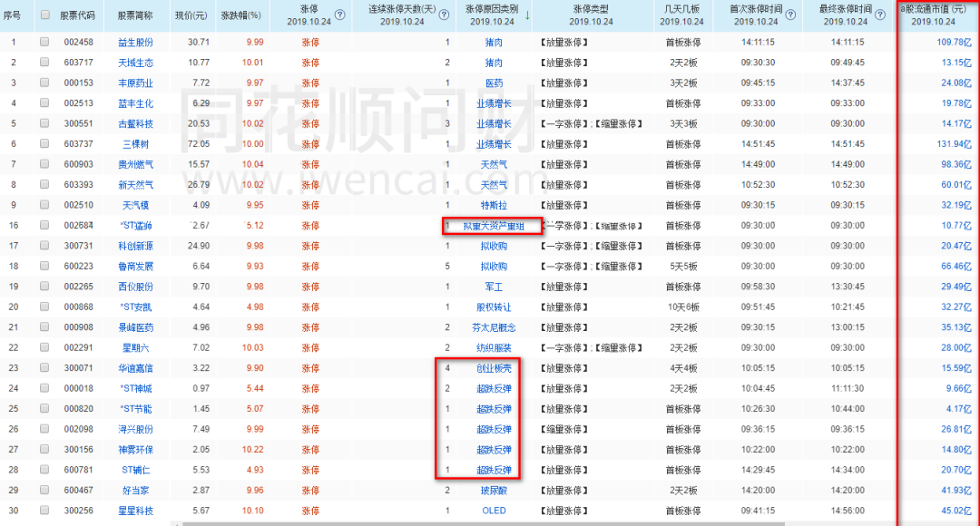Open stock 星星科技 link
This screenshot has height=526, width=980.
click(x=135, y=511)
